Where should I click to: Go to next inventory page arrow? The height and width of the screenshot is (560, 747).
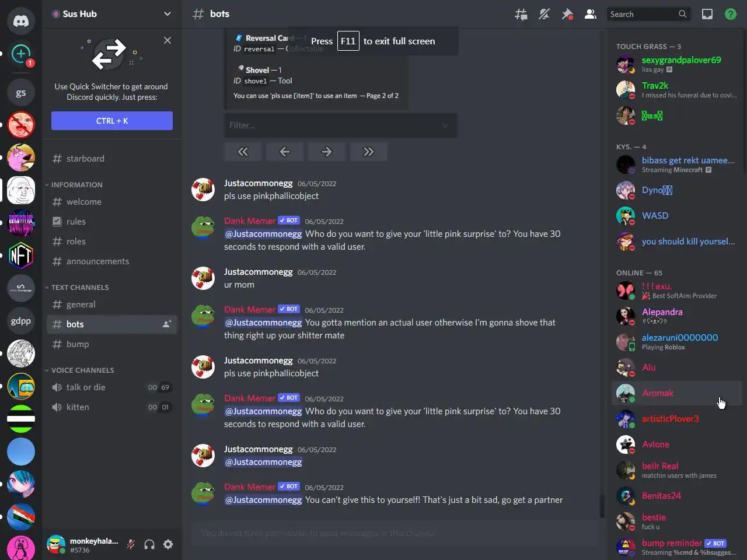coord(327,152)
